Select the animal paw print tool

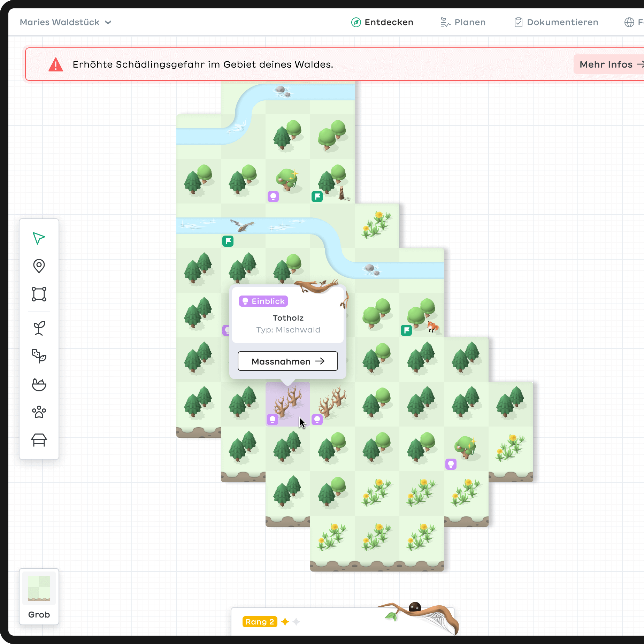[39, 412]
